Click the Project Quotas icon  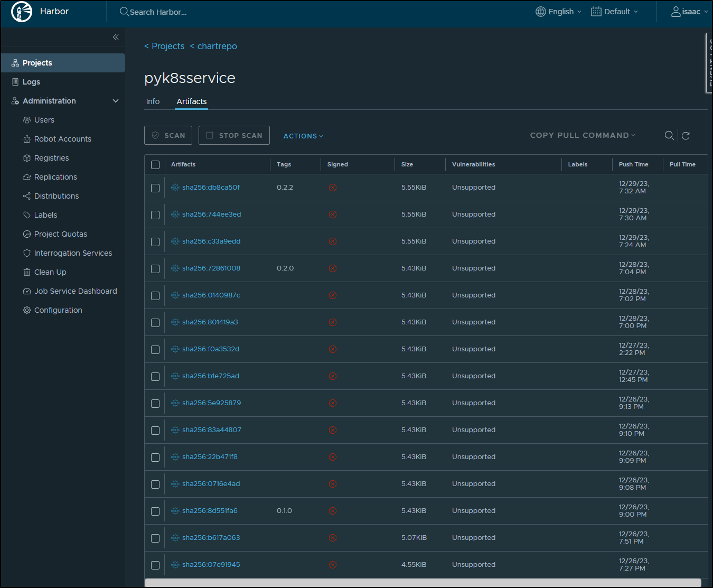tap(27, 234)
